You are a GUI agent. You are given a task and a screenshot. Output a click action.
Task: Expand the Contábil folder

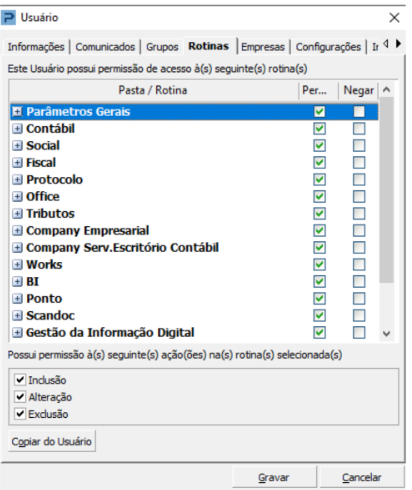17,129
